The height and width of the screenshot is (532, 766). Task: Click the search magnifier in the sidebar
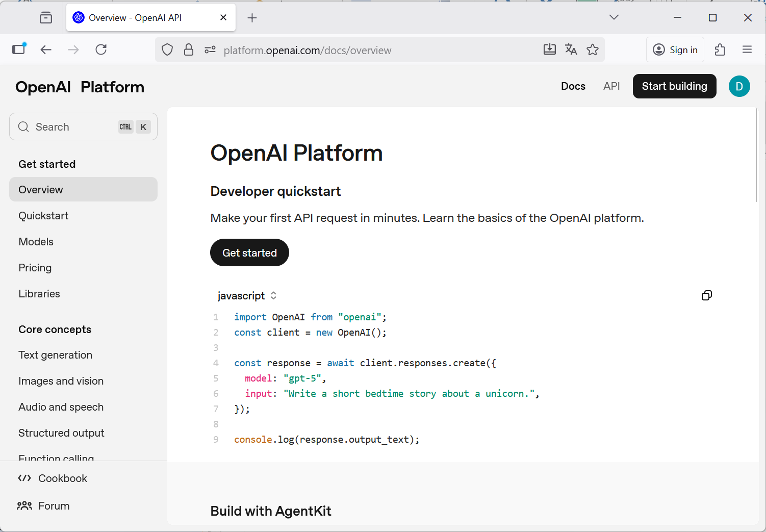coord(23,126)
